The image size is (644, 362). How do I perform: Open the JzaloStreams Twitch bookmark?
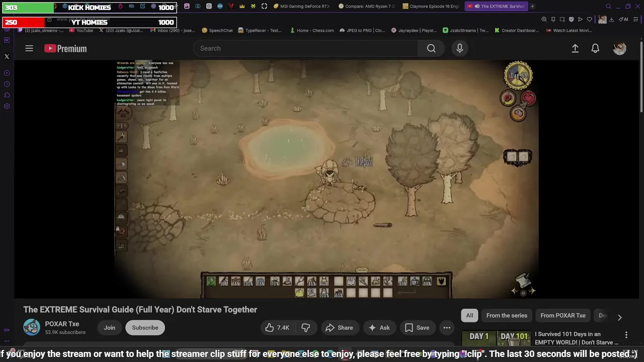click(465, 30)
